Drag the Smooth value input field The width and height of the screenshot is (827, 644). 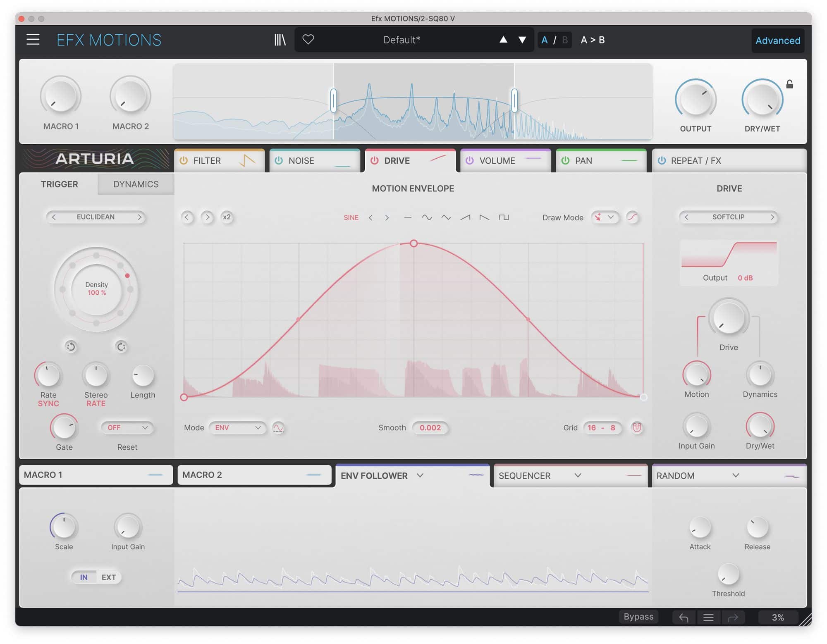coord(430,427)
